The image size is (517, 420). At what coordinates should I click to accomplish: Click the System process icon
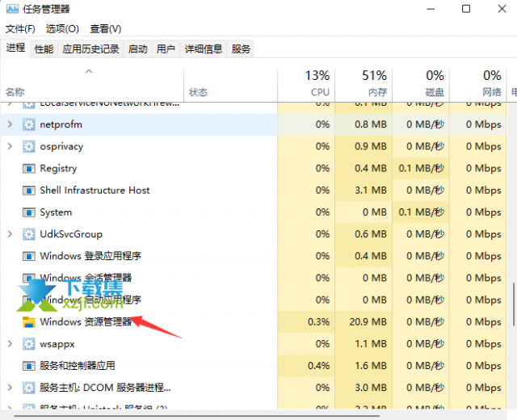[x=29, y=212]
